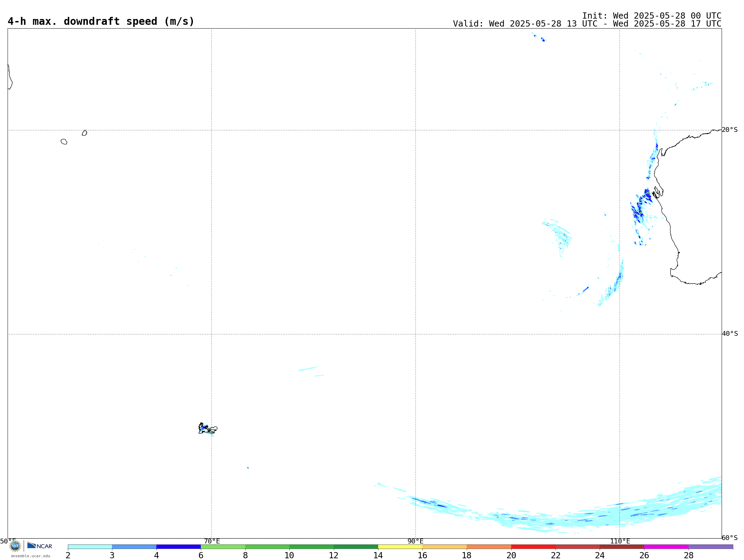Select the brown swatch between 24 and 26
744x560 pixels.
622,547
